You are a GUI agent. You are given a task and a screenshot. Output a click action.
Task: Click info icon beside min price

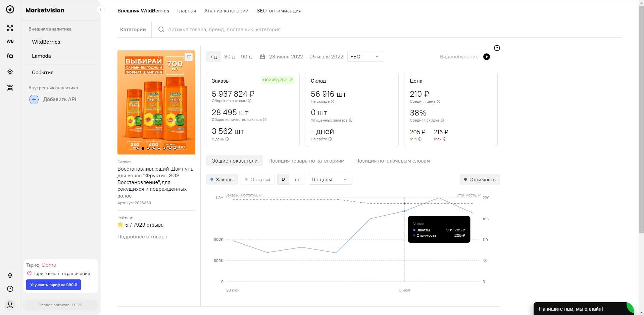420,139
